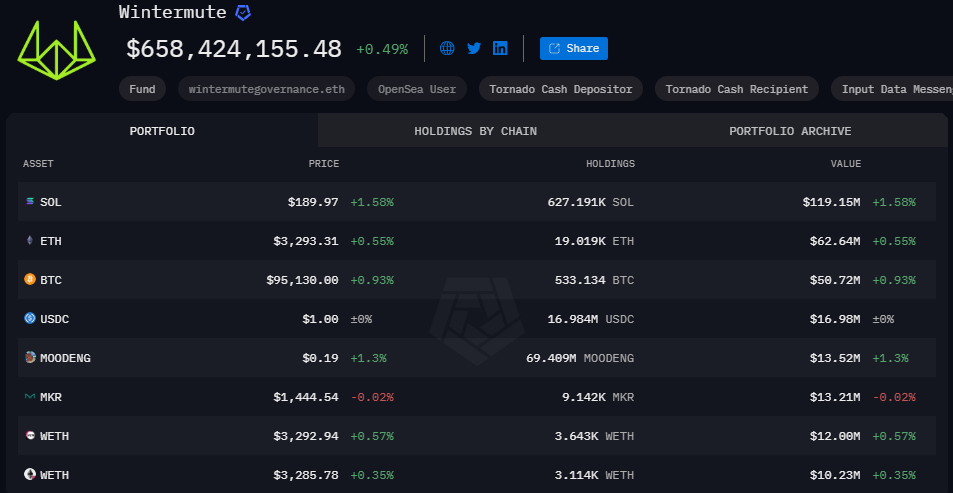Switch to Holdings By Chain tab
Image resolution: width=953 pixels, height=493 pixels.
(475, 131)
